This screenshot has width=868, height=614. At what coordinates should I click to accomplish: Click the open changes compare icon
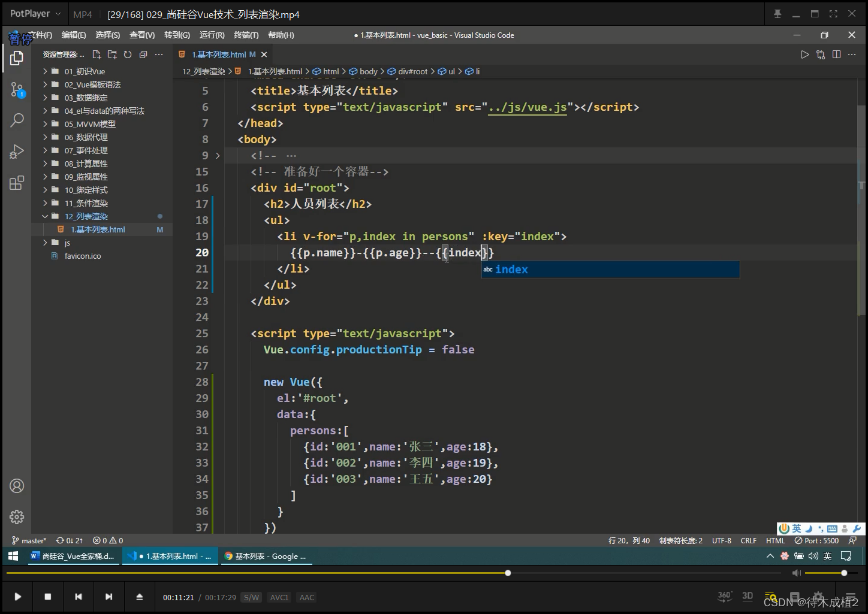[821, 55]
